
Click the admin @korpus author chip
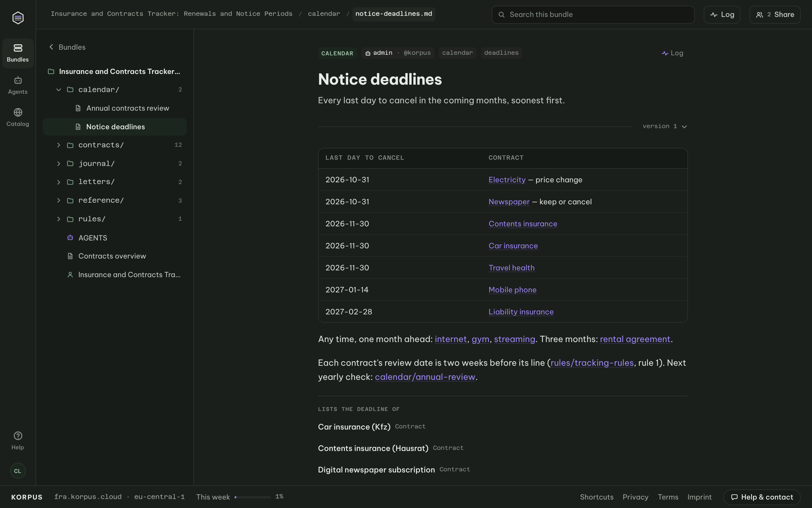pos(398,53)
